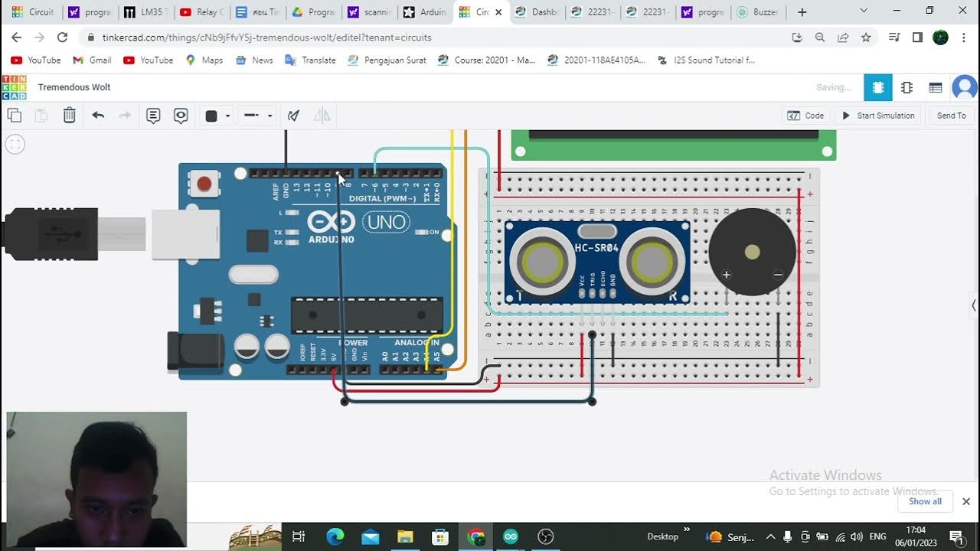980x551 pixels.
Task: Switch to the Relay YouTube tab
Action: coord(201,12)
